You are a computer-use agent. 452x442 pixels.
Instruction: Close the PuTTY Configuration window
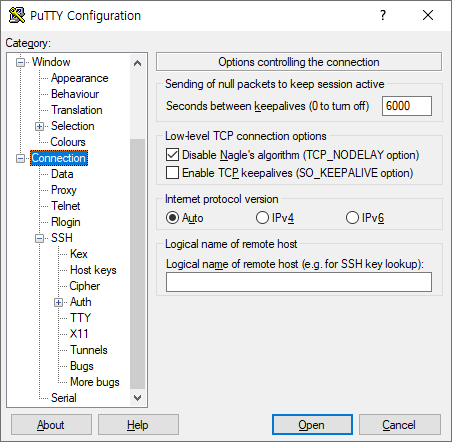click(428, 15)
